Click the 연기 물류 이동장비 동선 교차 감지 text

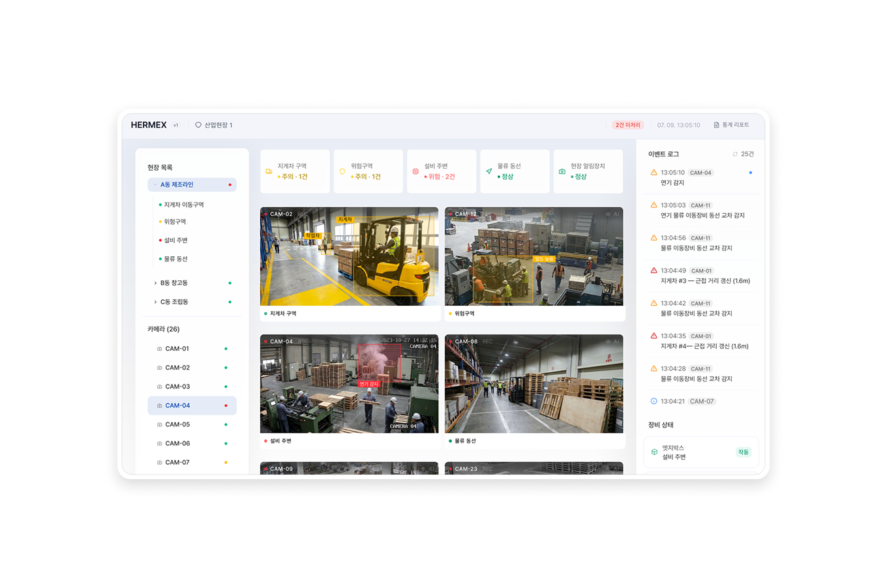pos(702,216)
